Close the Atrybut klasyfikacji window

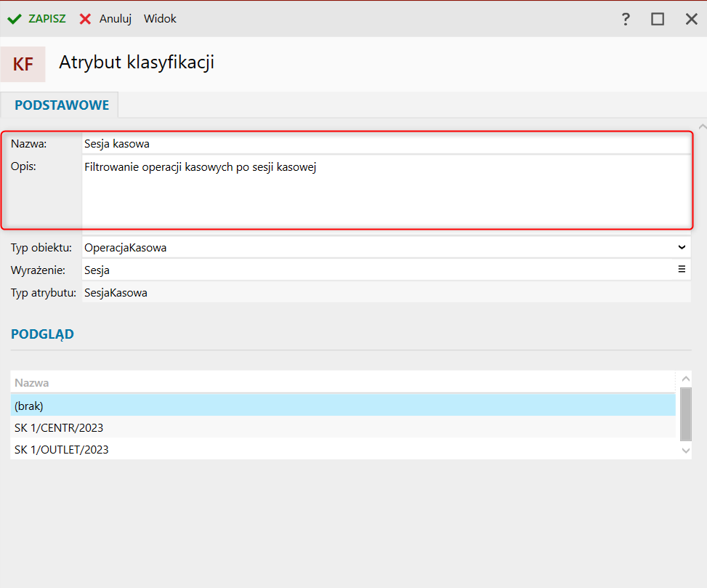[691, 19]
